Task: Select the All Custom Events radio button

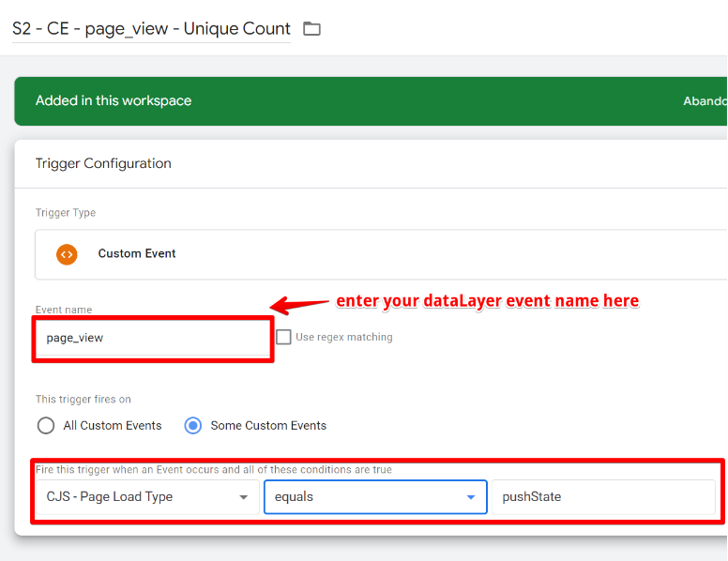Action: pos(46,425)
